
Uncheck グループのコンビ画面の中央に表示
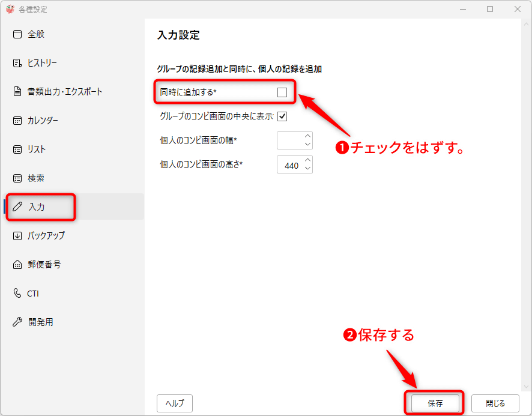(x=282, y=116)
